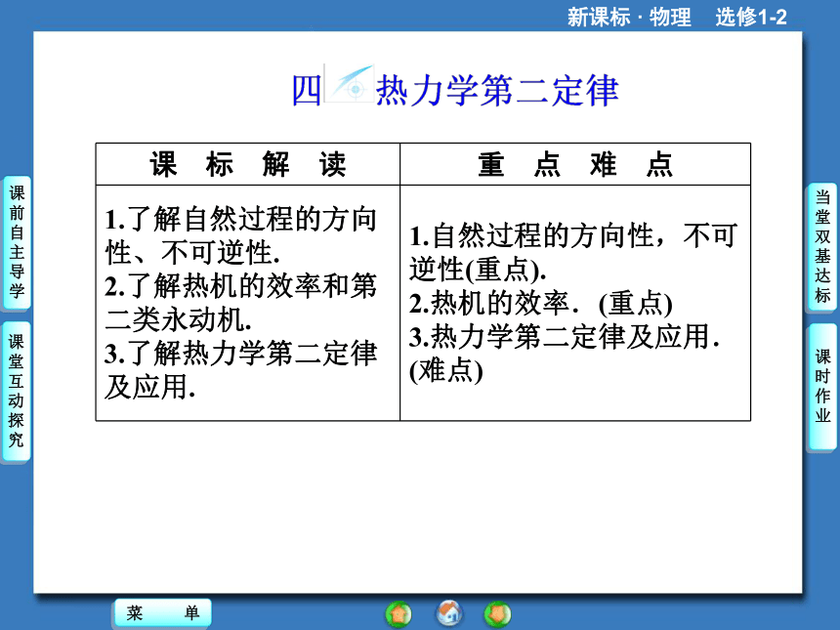
Task: Click the paper-plane graphic beside the title
Action: click(x=351, y=84)
